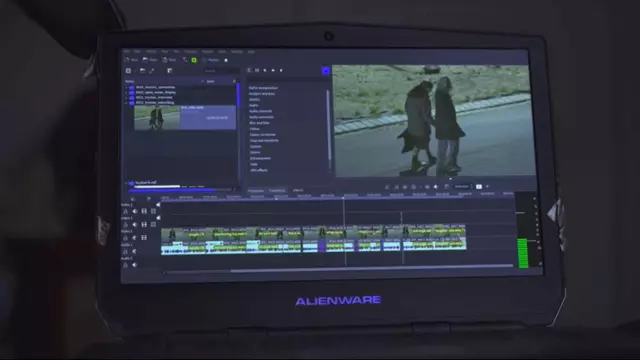Image resolution: width=640 pixels, height=360 pixels.
Task: Select the walking couple clip thumbnail
Action: pos(157,118)
